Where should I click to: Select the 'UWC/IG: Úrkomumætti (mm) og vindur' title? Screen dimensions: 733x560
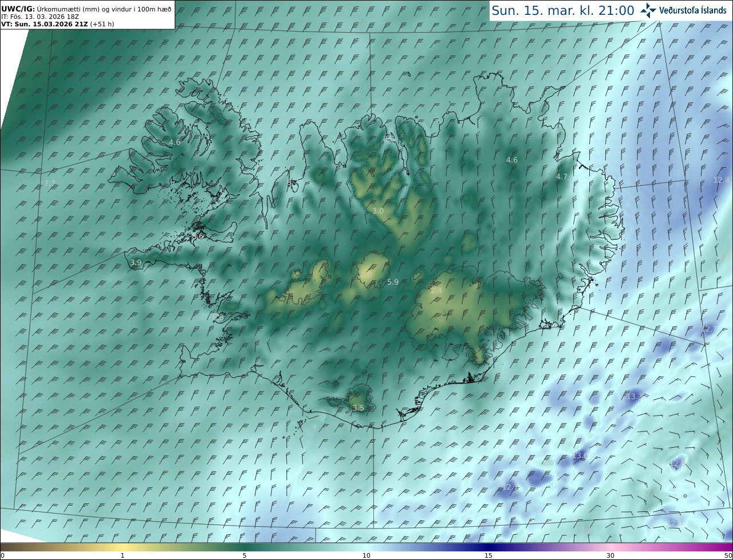(x=86, y=9)
